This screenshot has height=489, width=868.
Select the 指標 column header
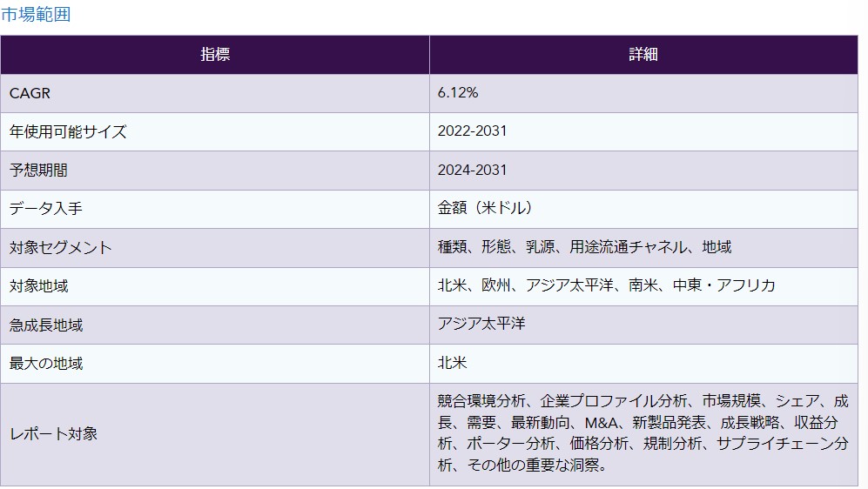215,54
